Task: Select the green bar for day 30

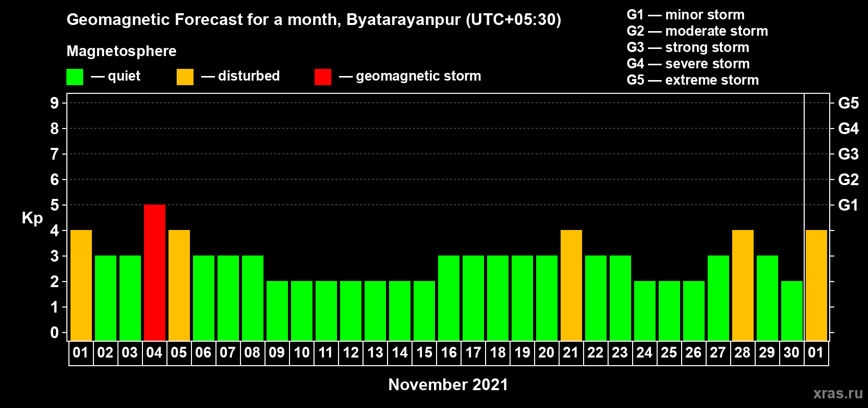Action: (792, 311)
